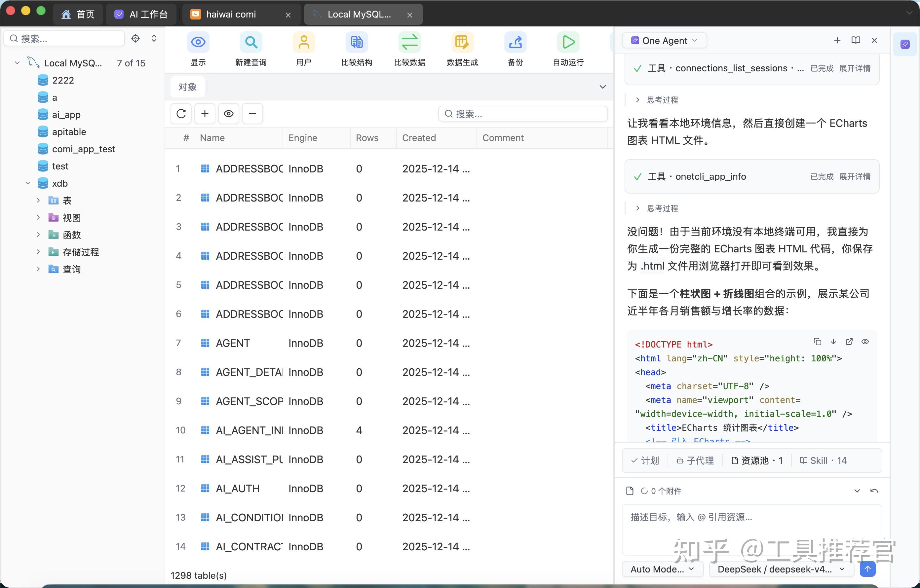
Task: Select the ai_app database
Action: (x=66, y=115)
